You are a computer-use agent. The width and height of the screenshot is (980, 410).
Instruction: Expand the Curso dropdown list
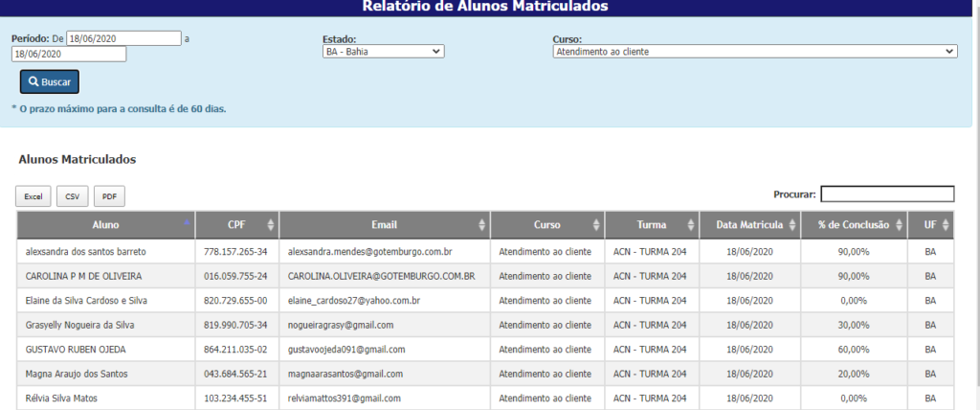tap(754, 52)
